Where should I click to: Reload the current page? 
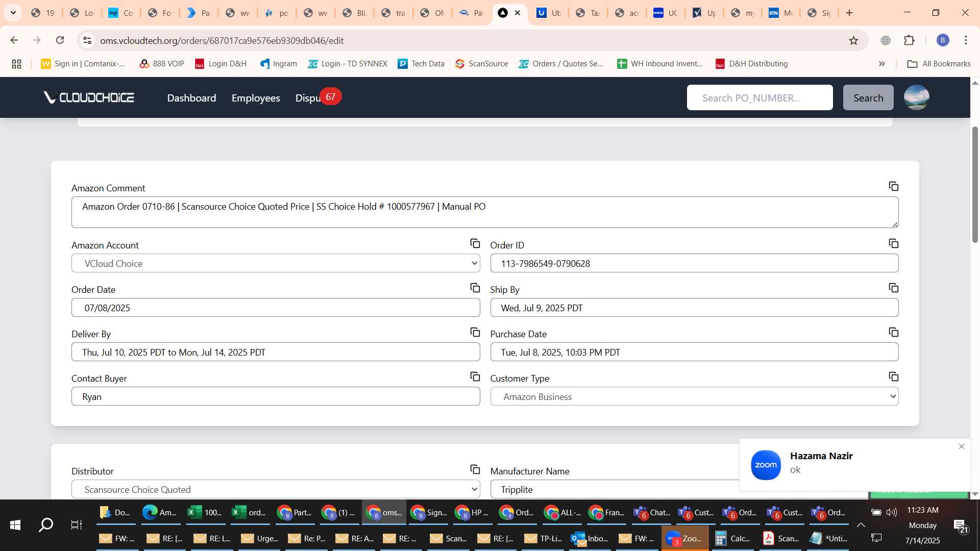[x=60, y=40]
